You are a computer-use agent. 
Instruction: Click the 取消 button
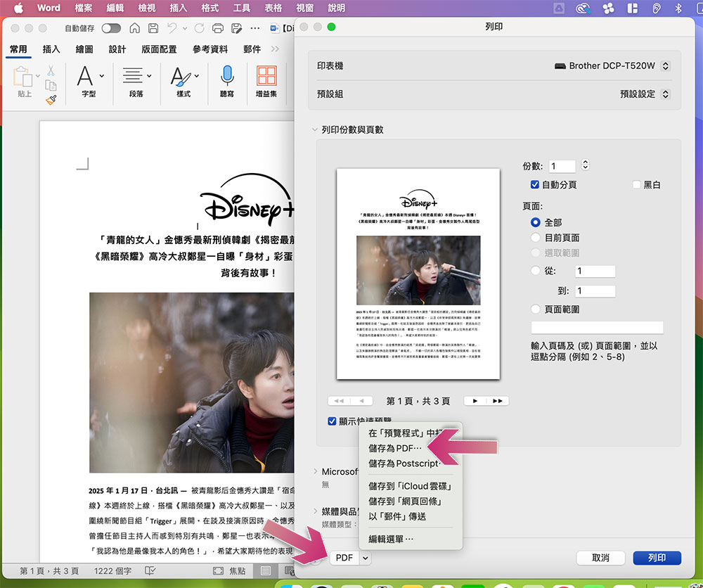point(600,558)
